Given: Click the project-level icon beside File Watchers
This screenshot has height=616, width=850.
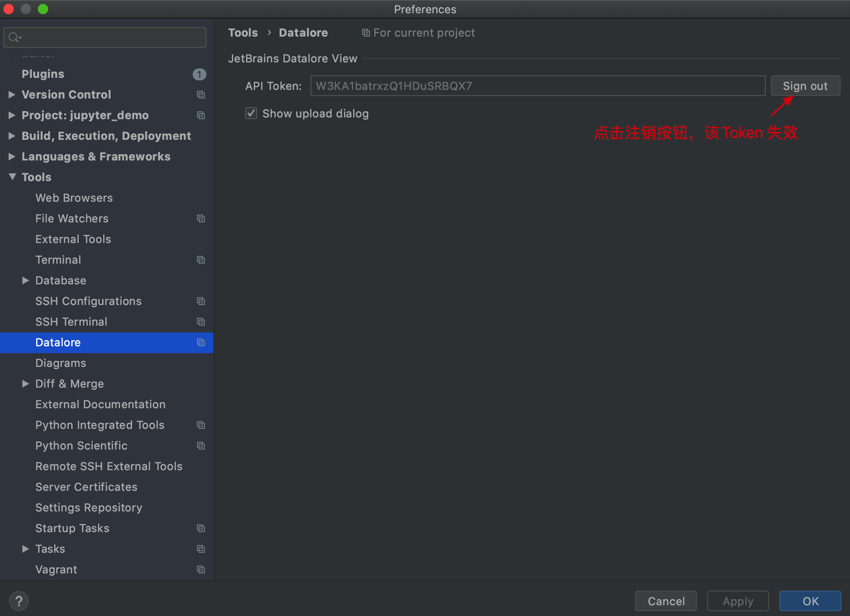Looking at the screenshot, I should [201, 219].
